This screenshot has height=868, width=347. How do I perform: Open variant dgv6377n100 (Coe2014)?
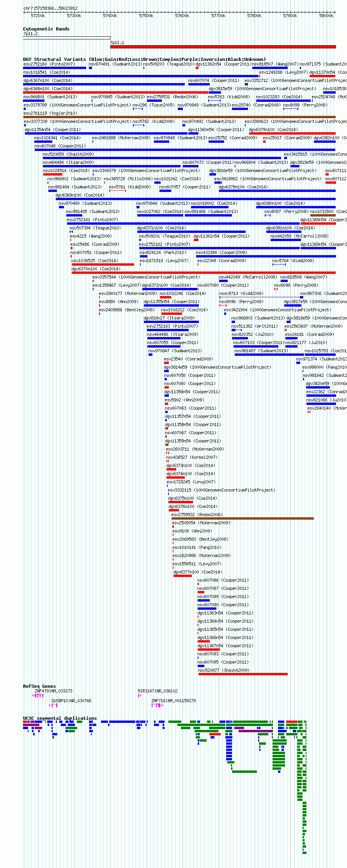point(198,572)
